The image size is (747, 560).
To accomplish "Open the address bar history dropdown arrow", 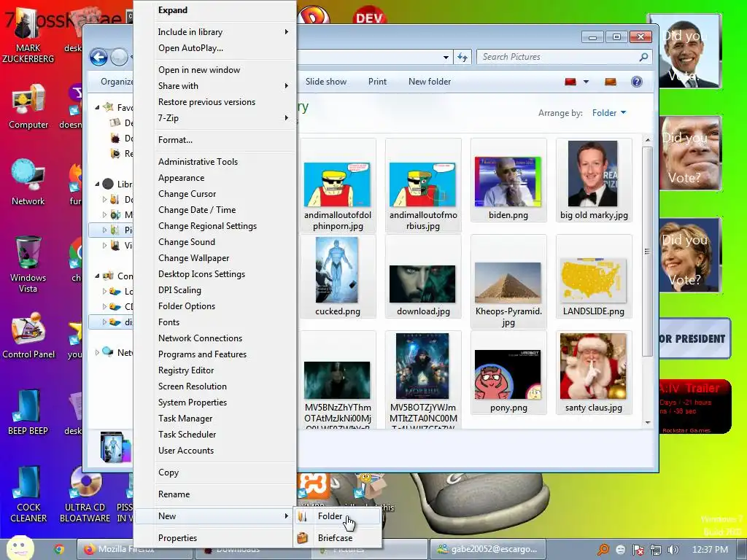I will 446,57.
